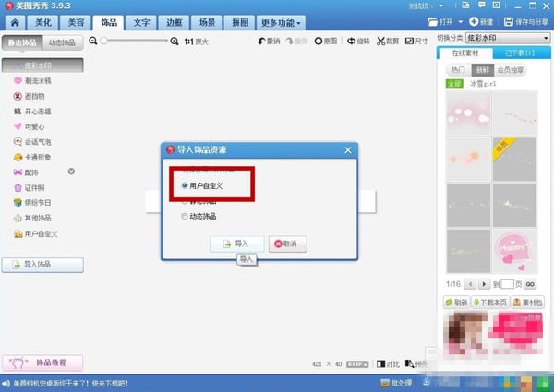Switch to the 已下载 tab
The width and height of the screenshot is (554, 392).
coord(520,53)
